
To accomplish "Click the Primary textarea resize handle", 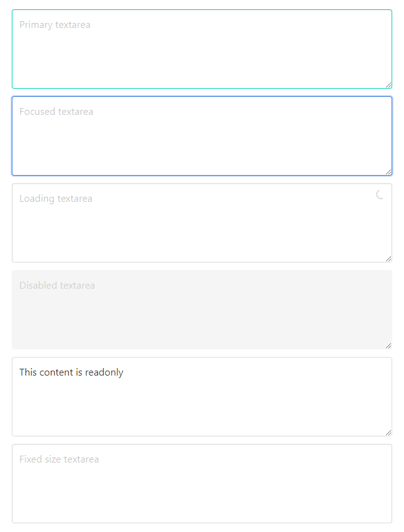I will coord(388,85).
